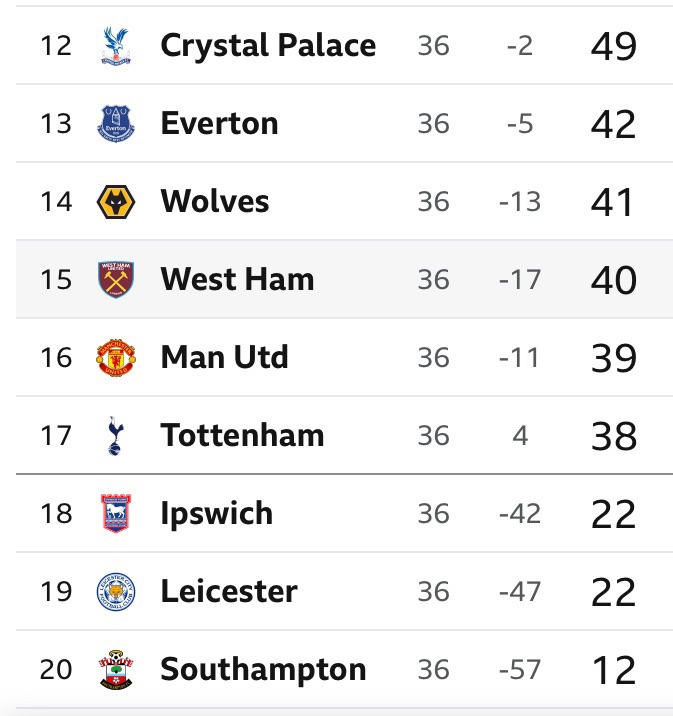Tap the Man Utd club badge
673x716 pixels.
(x=115, y=358)
